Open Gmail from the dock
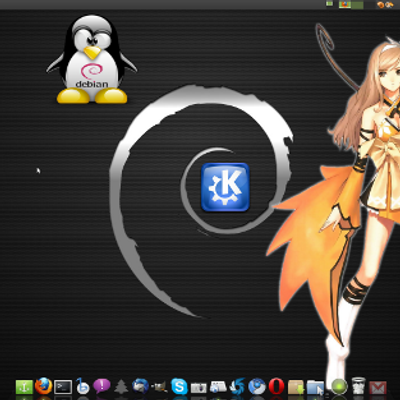 tap(378, 388)
